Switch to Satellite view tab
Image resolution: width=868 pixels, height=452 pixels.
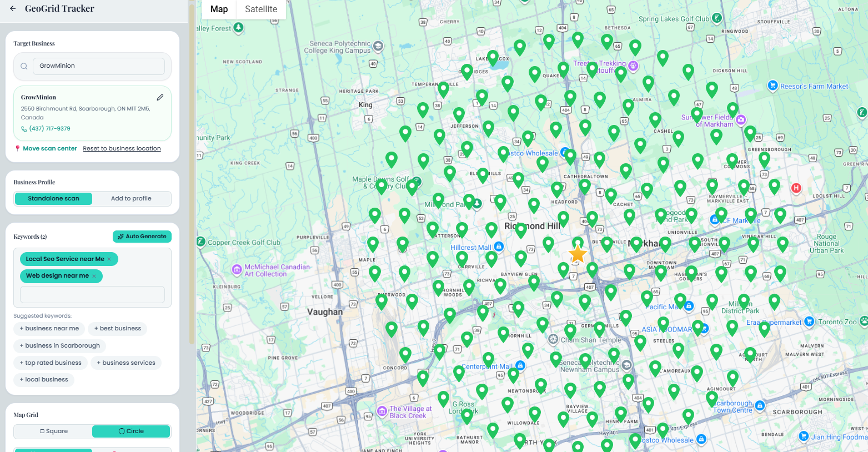pyautogui.click(x=261, y=9)
